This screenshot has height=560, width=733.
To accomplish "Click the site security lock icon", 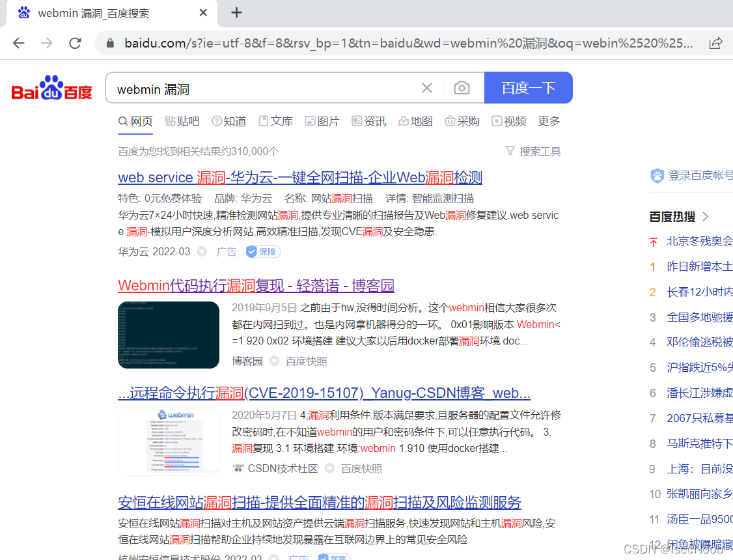I will click(x=110, y=42).
